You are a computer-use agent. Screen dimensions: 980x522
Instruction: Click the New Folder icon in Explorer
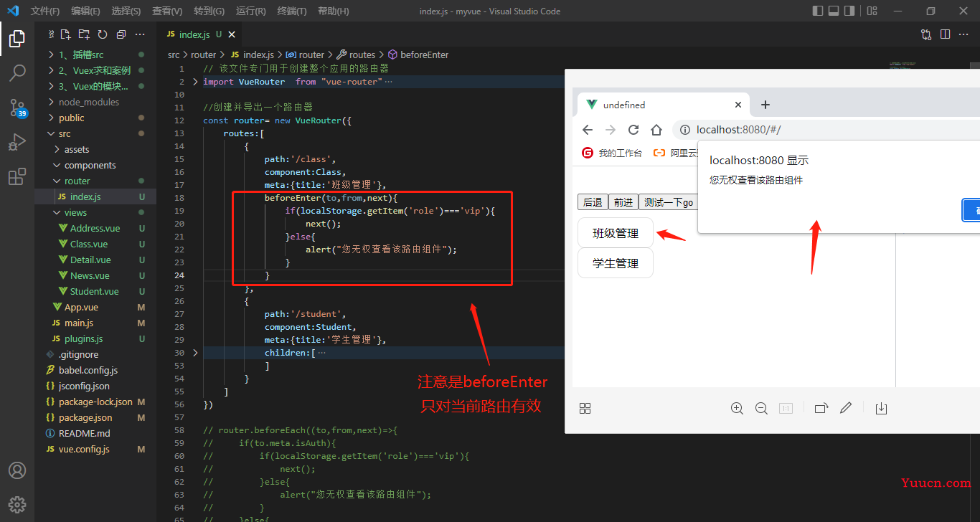tap(84, 34)
